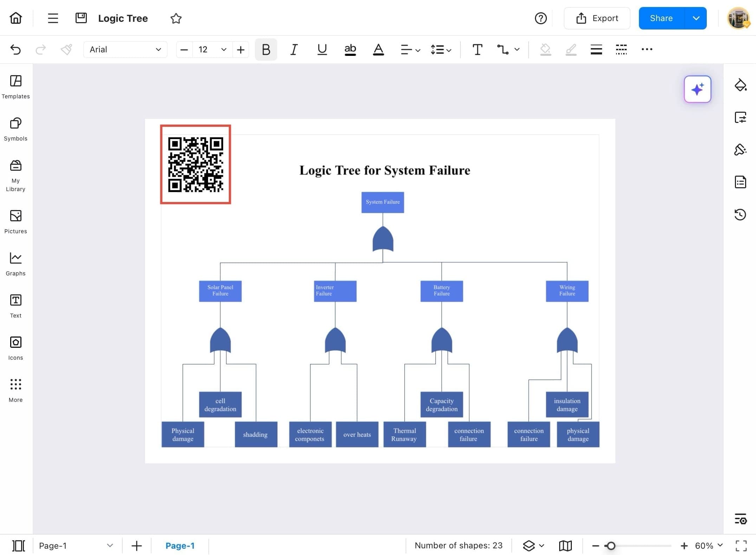The height and width of the screenshot is (555, 756).
Task: Open version history from the right sidebar
Action: pyautogui.click(x=741, y=215)
